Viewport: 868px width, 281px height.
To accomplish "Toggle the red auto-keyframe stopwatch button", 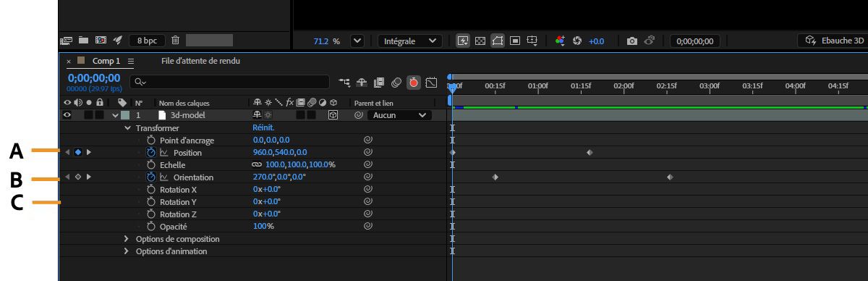I will [414, 83].
